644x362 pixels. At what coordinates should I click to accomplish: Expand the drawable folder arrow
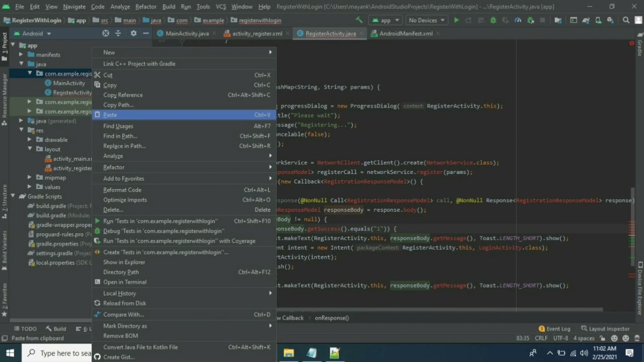(x=30, y=140)
